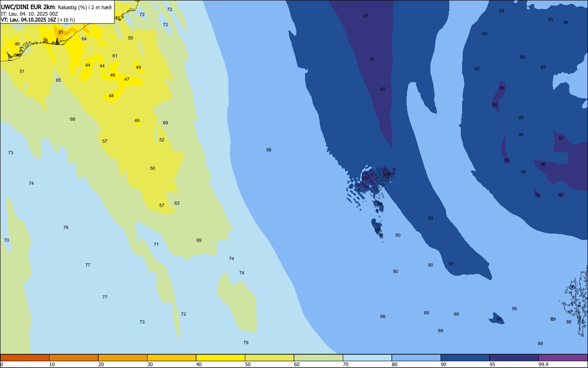Click the humidity value 52 on the map
This screenshot has height=368, width=588.
click(x=162, y=140)
